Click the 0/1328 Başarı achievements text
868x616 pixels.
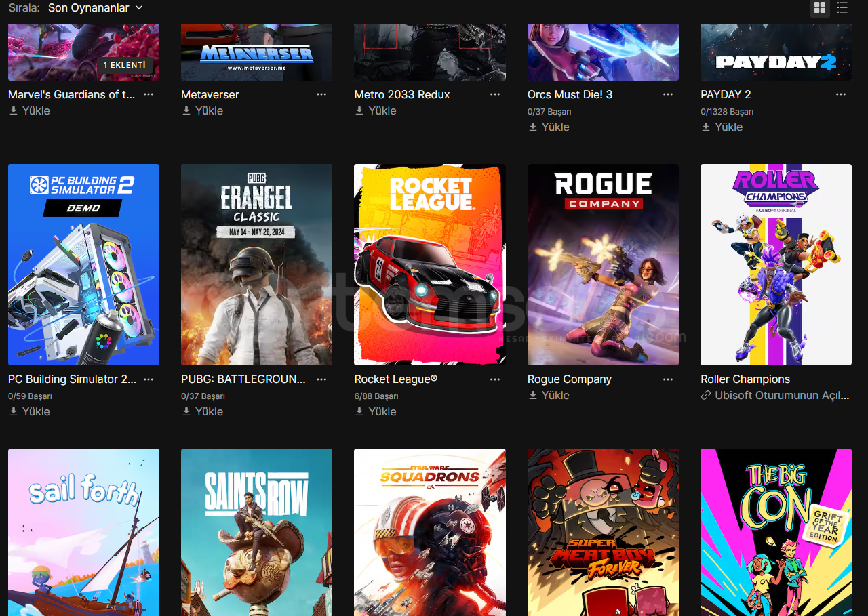727,111
